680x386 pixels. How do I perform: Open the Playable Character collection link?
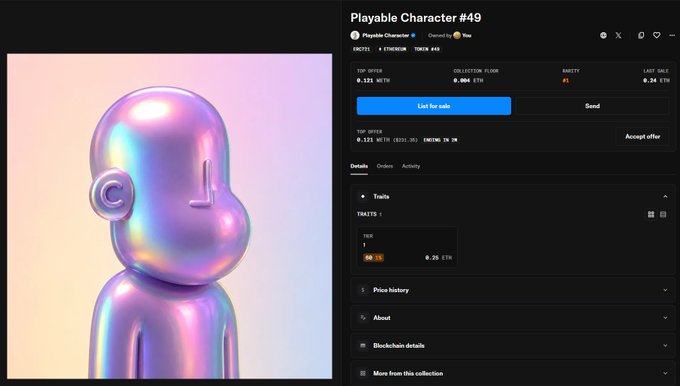[x=386, y=36]
